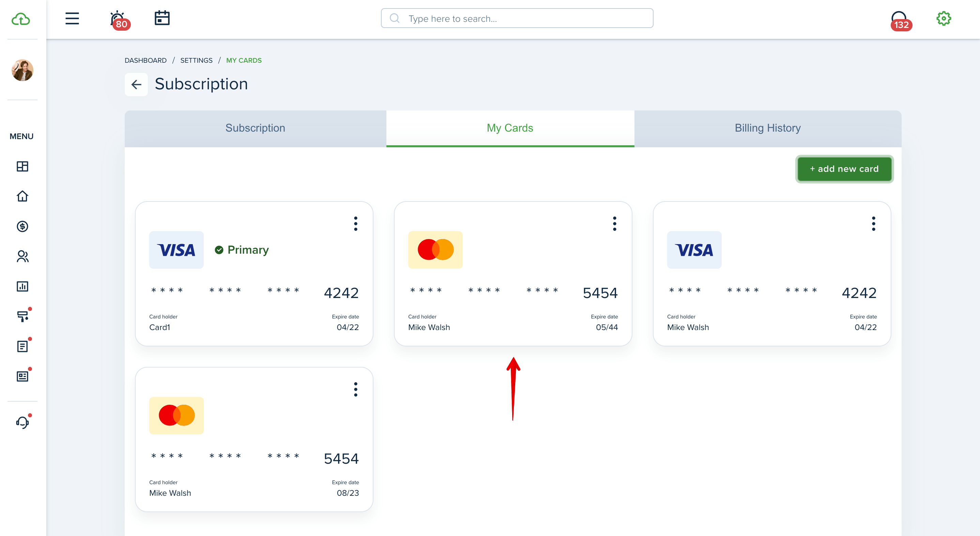Screen dimensions: 980x536
Task: Open options menu on primary Visa Card1
Action: (356, 224)
